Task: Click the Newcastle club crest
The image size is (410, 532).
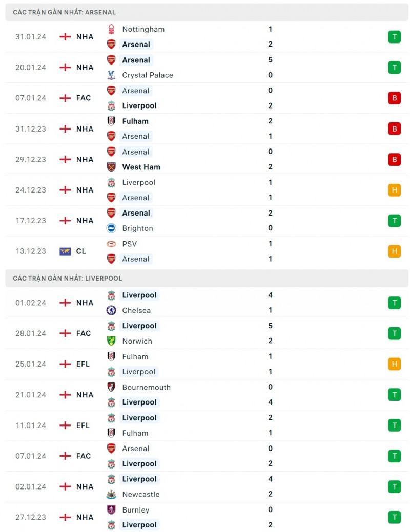Action: tap(111, 495)
